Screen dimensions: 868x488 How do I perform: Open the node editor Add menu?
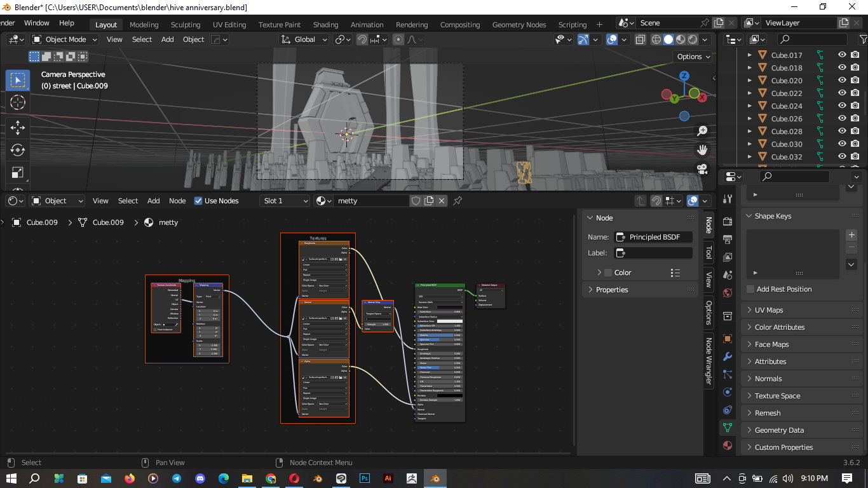point(154,201)
